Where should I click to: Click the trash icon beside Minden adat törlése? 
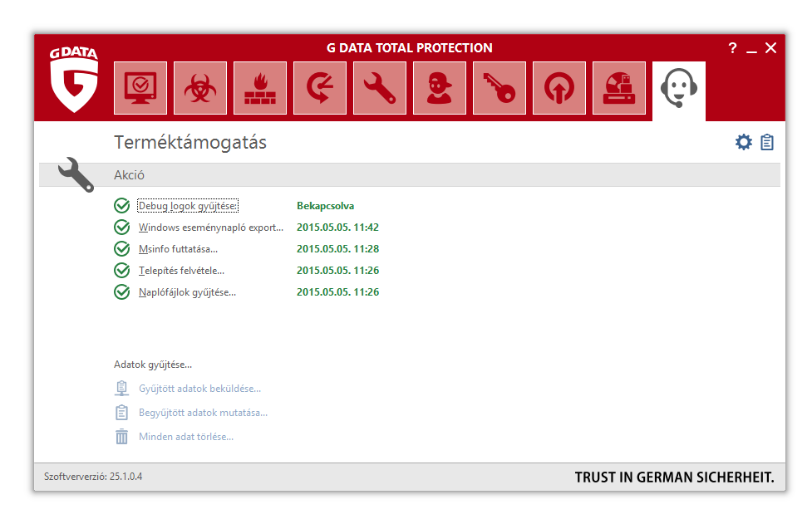point(121,436)
